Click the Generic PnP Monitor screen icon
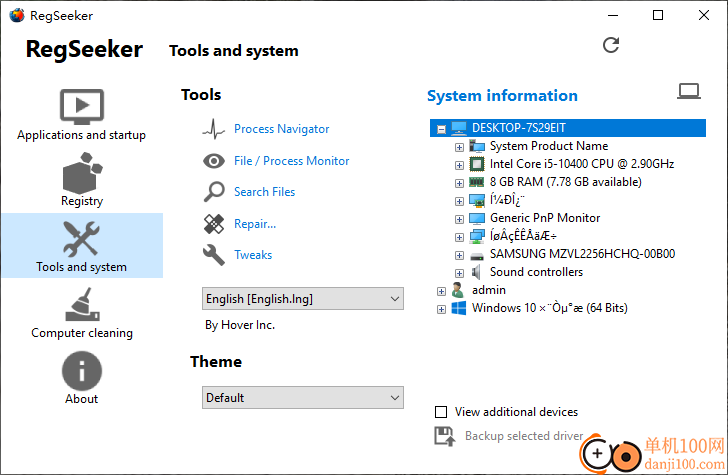This screenshot has height=475, width=728. click(x=477, y=218)
